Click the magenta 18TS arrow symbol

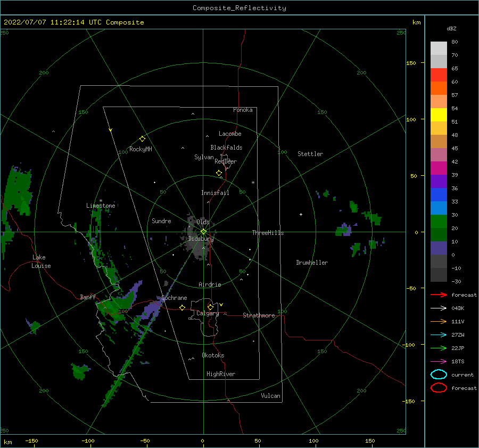(x=439, y=362)
